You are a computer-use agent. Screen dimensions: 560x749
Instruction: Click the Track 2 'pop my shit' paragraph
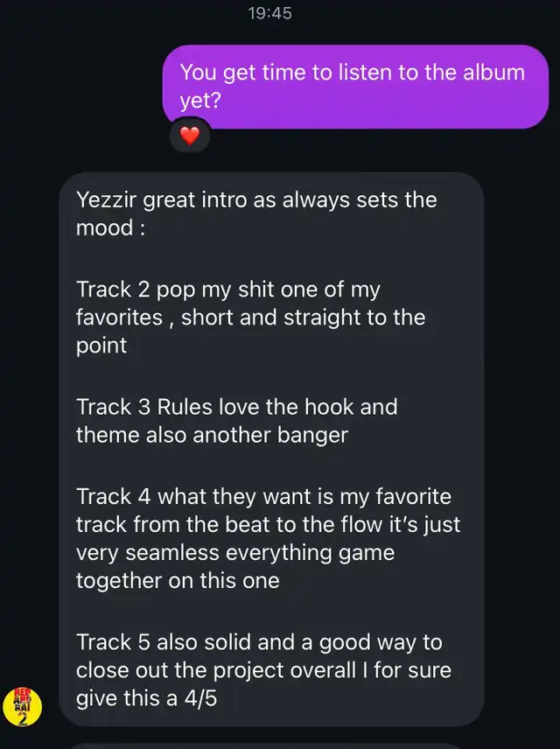click(251, 317)
